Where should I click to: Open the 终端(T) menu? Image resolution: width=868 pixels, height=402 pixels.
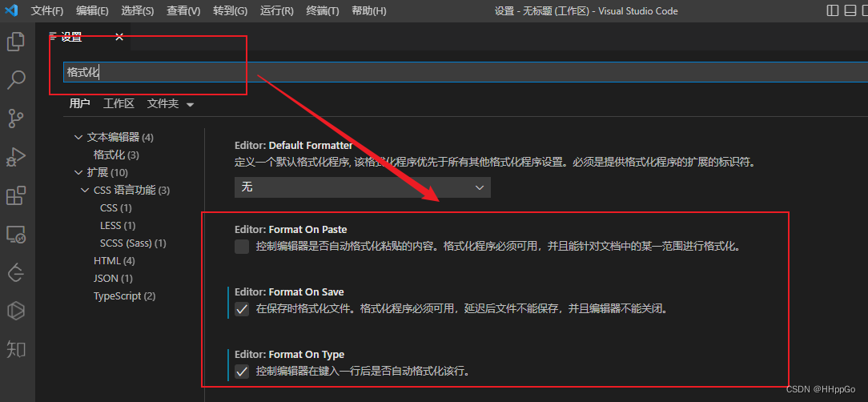(x=323, y=11)
